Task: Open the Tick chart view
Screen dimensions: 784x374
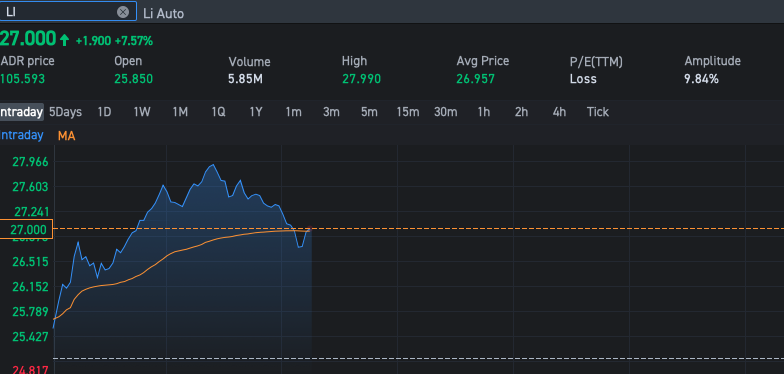Action: (598, 112)
